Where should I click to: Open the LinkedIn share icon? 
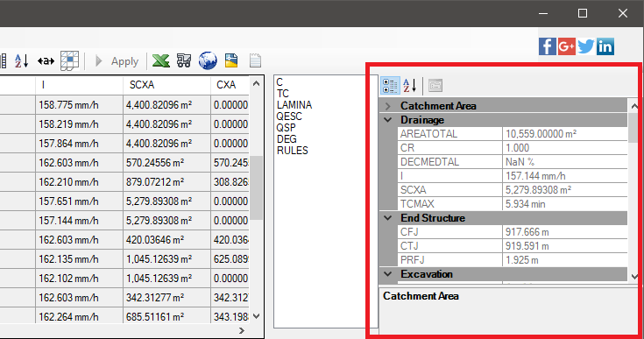pyautogui.click(x=605, y=46)
